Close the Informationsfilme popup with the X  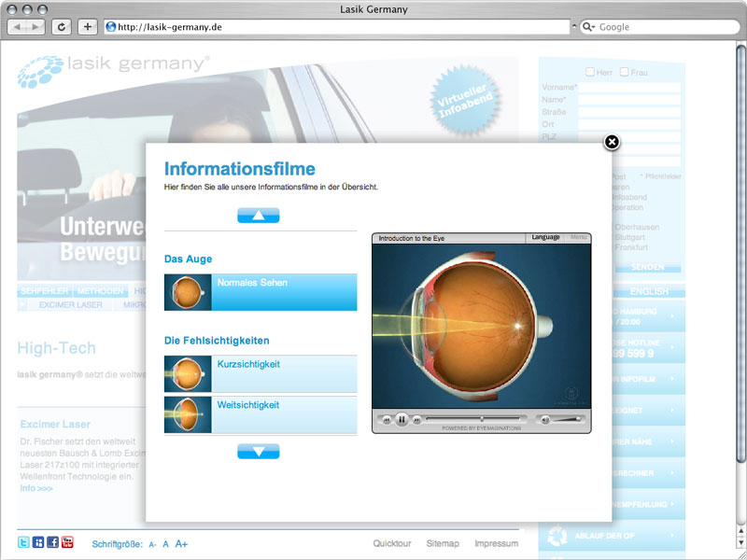coord(612,142)
